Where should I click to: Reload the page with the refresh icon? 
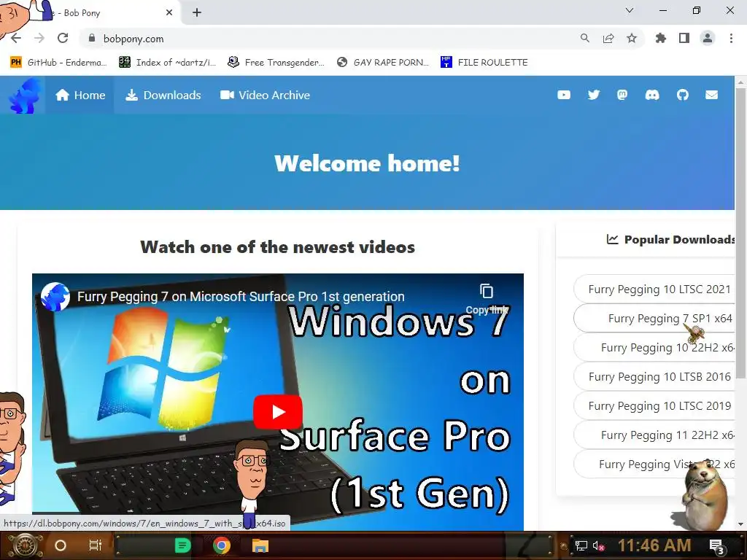(x=63, y=38)
